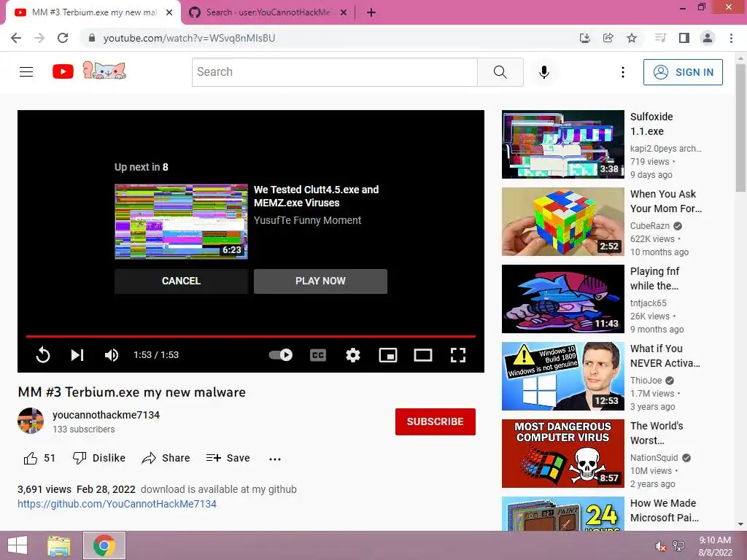This screenshot has width=747, height=560.
Task: Toggle the autoplay switch
Action: [x=281, y=355]
